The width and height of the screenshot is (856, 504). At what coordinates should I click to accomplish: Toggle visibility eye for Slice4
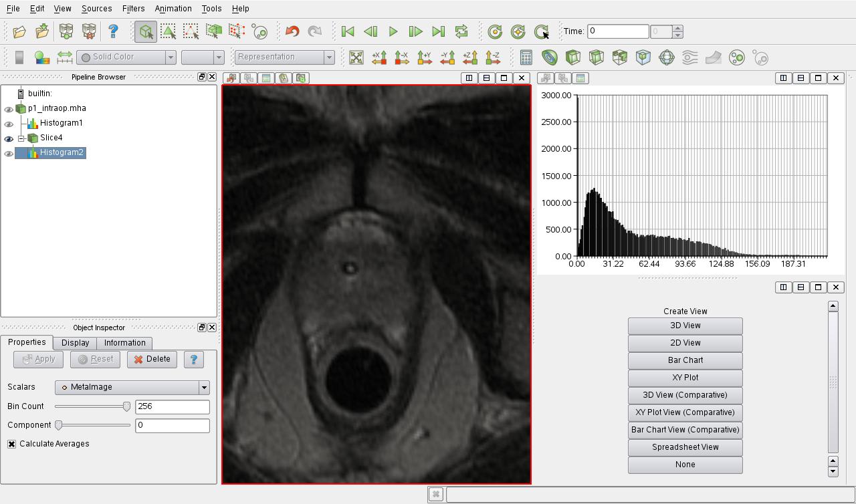click(9, 139)
